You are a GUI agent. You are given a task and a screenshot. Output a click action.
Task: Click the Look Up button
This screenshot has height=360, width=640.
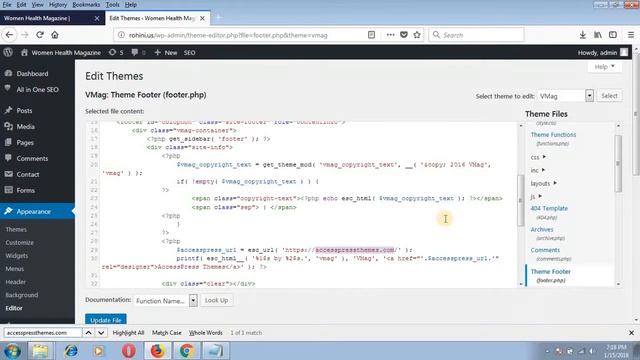216,300
